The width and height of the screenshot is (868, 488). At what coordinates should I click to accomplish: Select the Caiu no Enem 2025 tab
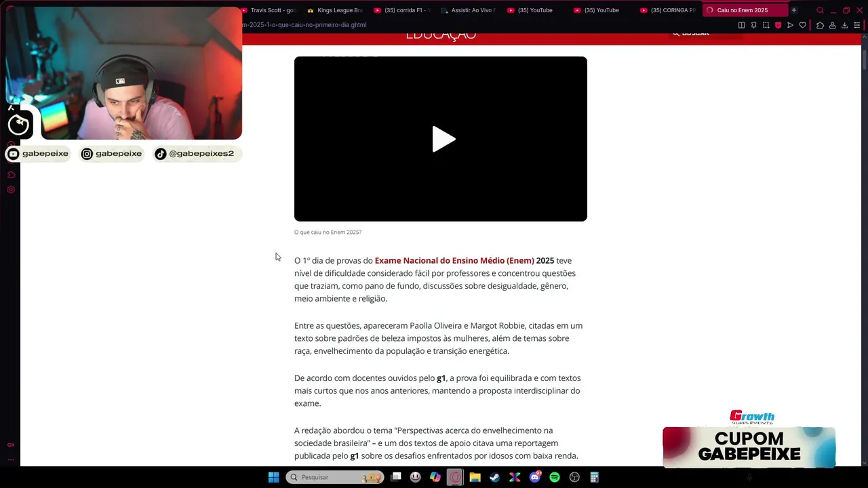[x=744, y=10]
